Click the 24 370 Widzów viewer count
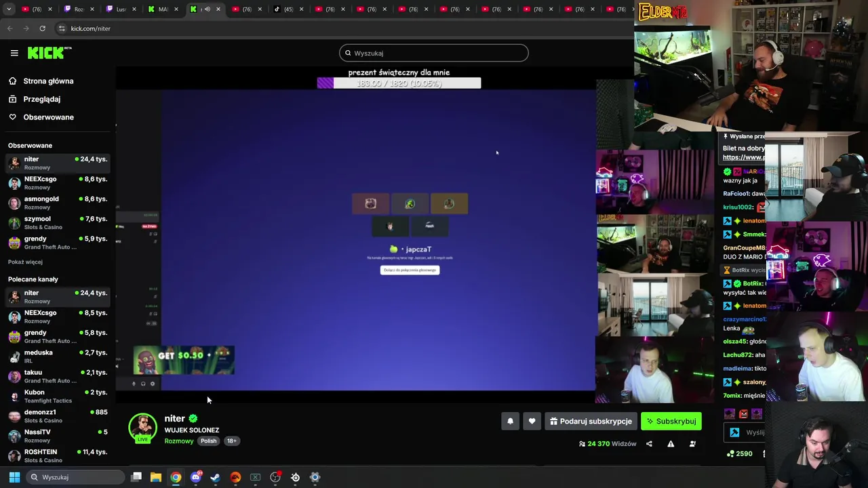Image resolution: width=868 pixels, height=488 pixels. [x=608, y=444]
